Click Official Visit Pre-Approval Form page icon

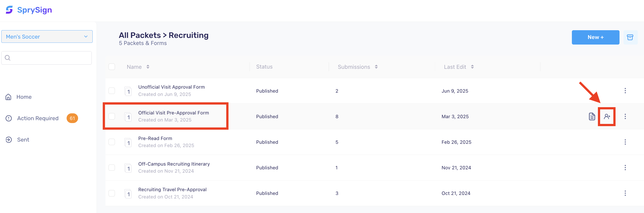pyautogui.click(x=128, y=117)
